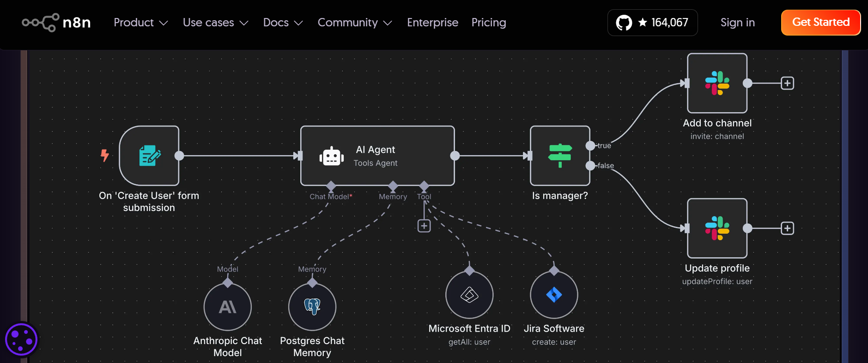Click the Sign in link
The height and width of the screenshot is (363, 868).
click(737, 22)
